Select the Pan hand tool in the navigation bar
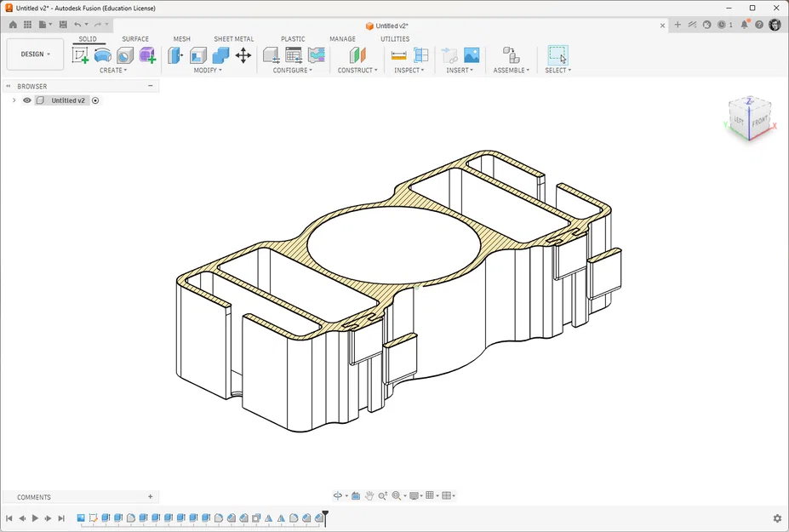Screen dimensions: 789x532 click(x=369, y=495)
